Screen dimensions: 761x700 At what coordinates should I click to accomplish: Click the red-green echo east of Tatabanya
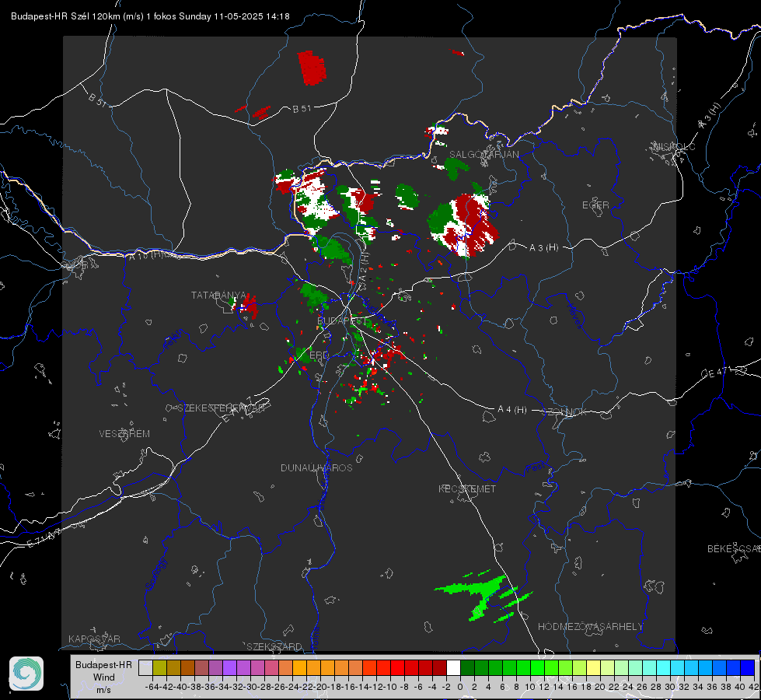(x=245, y=306)
